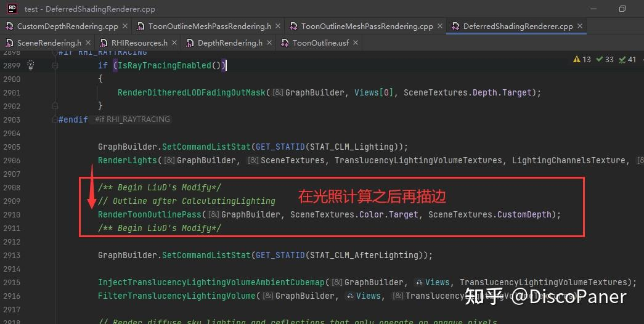This screenshot has height=324, width=644.
Task: Close the RHIResources.h tab
Action: 174,43
